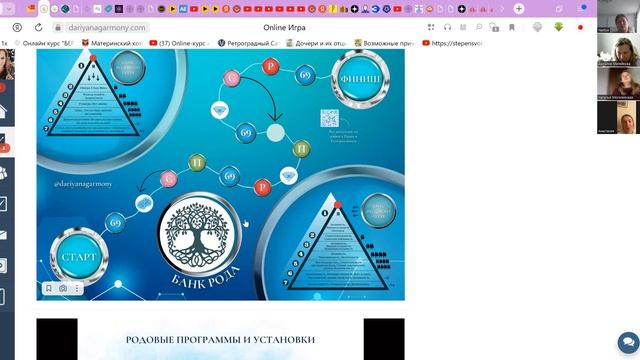Select the Анастасия participant video tile
The width and height of the screenshot is (640, 360).
coord(618,118)
